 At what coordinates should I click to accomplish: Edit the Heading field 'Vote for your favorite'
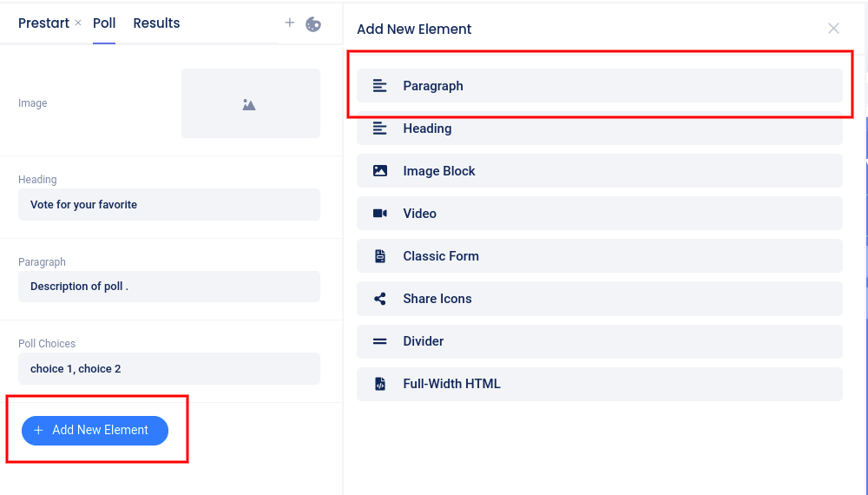pos(169,205)
